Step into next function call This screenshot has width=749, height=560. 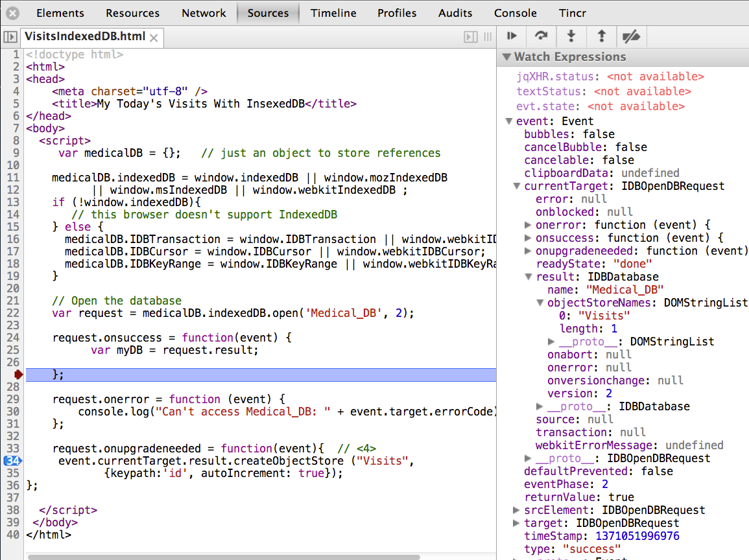tap(571, 36)
